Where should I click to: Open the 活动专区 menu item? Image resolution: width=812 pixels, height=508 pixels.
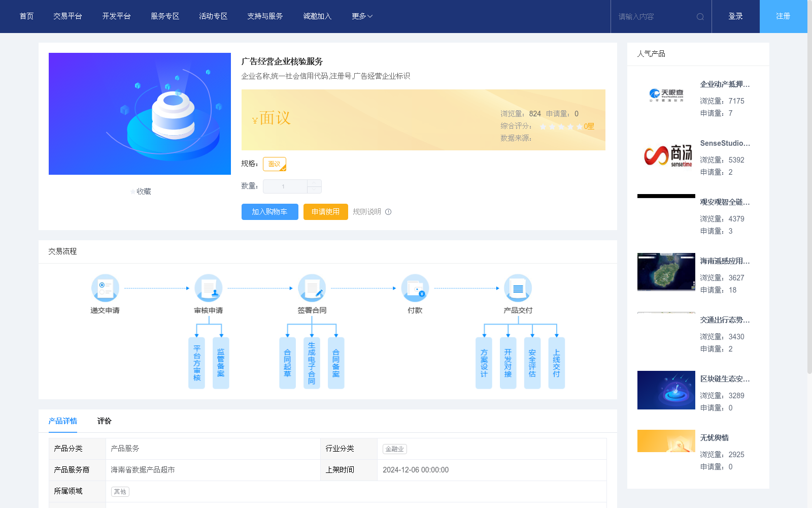coord(213,16)
